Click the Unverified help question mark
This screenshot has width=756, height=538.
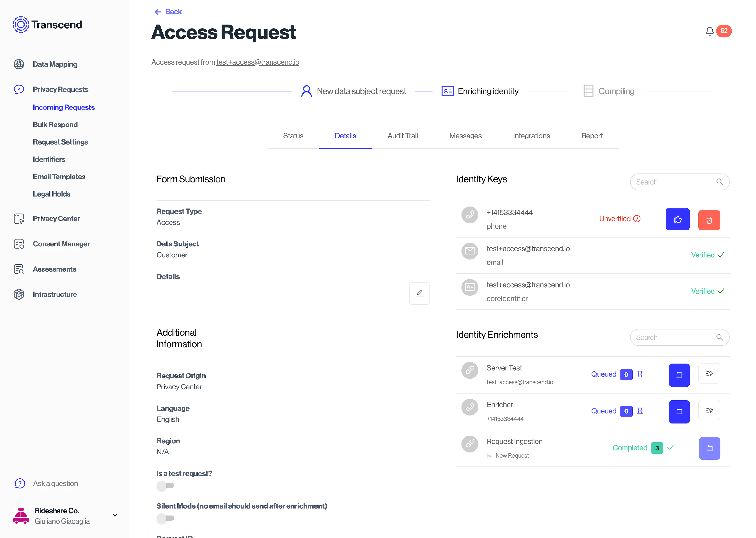636,219
